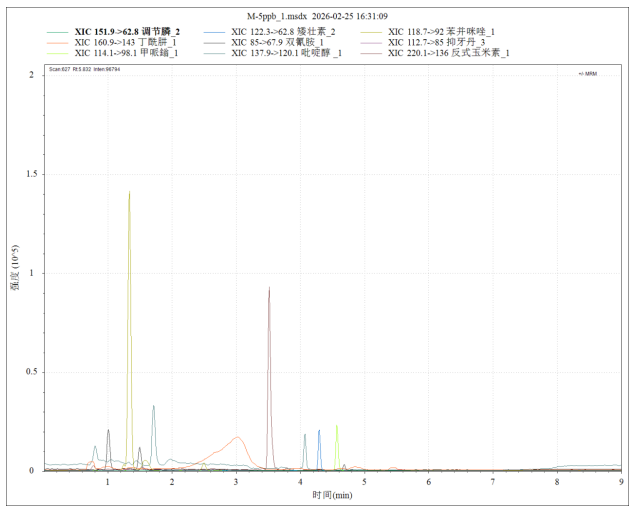
Task: Click the orange line swatch beside 丁酰肼_1
Action: [58, 43]
